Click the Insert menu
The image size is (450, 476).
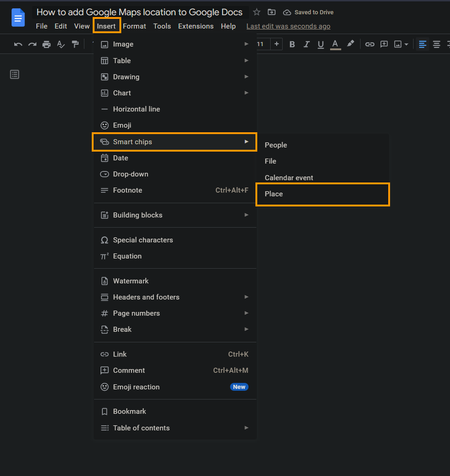point(107,26)
